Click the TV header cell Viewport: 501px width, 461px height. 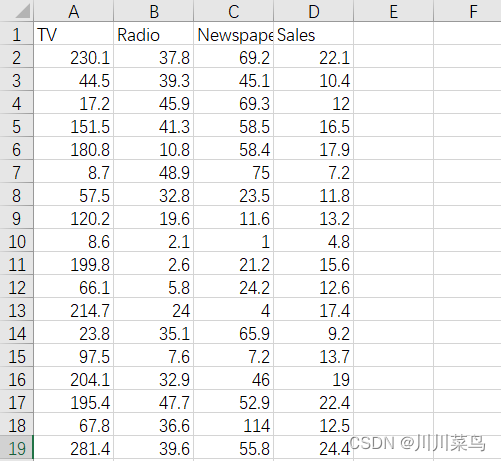pyautogui.click(x=74, y=34)
